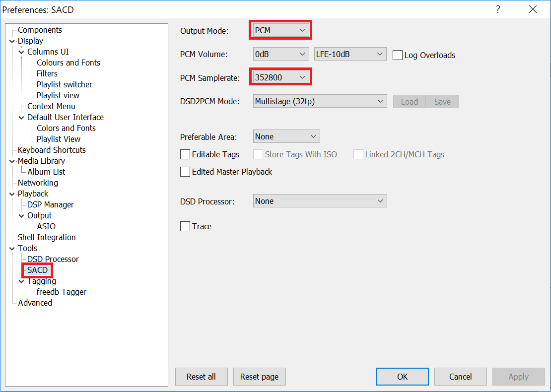Collapse the Tagging tree node
551x392 pixels.
22,281
